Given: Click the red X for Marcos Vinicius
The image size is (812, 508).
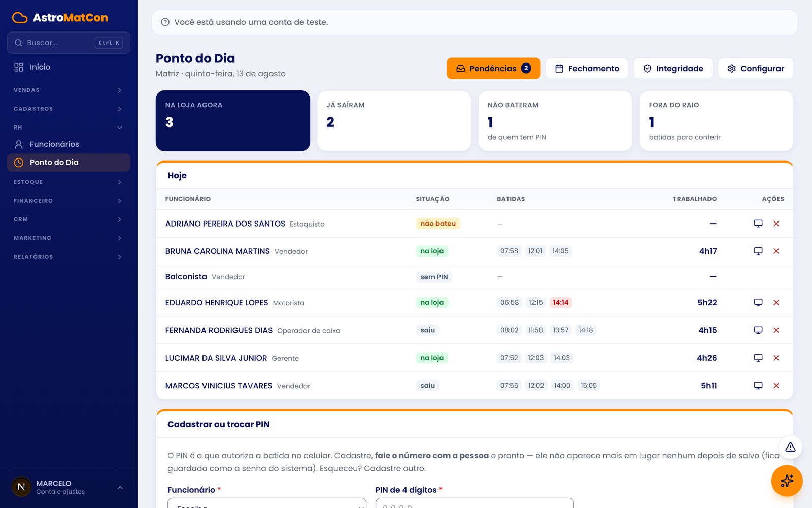Looking at the screenshot, I should point(776,386).
